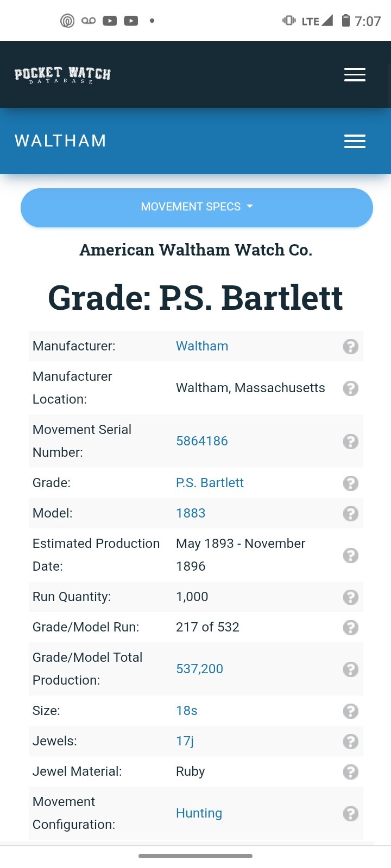Open the Waltham manufacturer link

[202, 346]
